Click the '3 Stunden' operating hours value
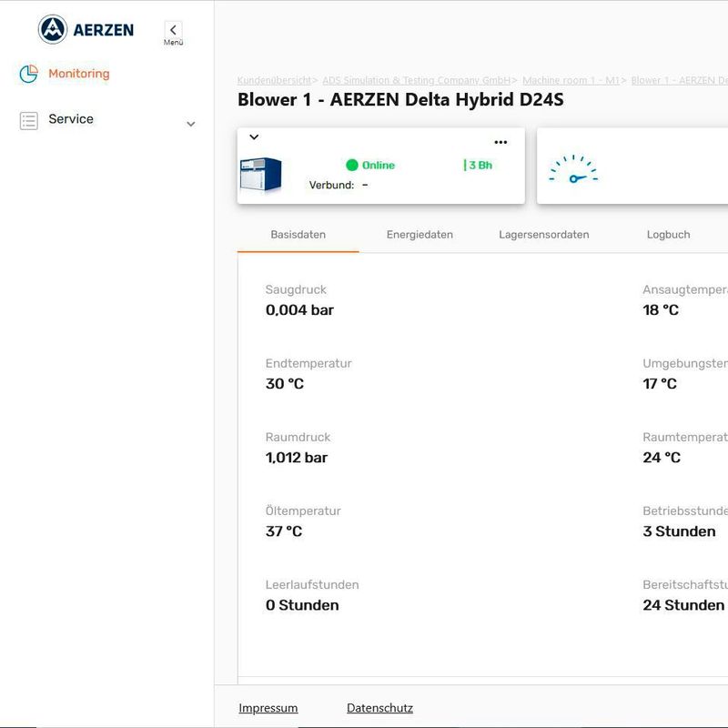This screenshot has height=728, width=728. point(679,531)
